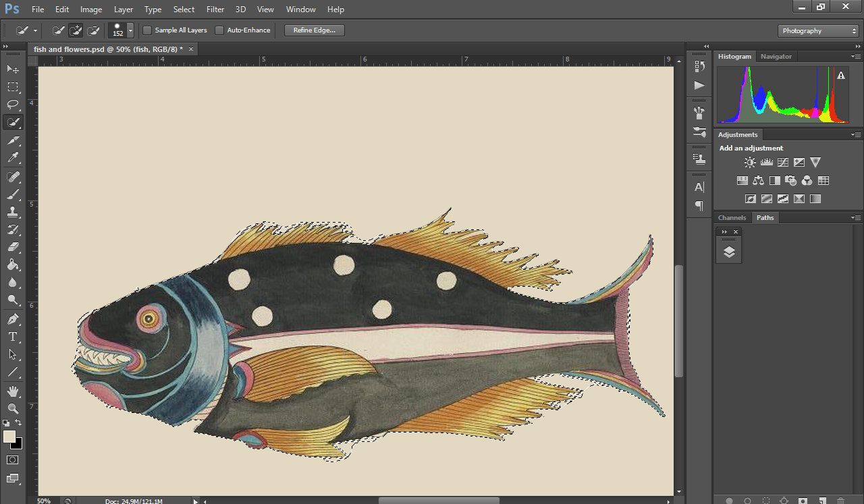Switch to the Navigator tab
This screenshot has width=864, height=504.
click(776, 57)
